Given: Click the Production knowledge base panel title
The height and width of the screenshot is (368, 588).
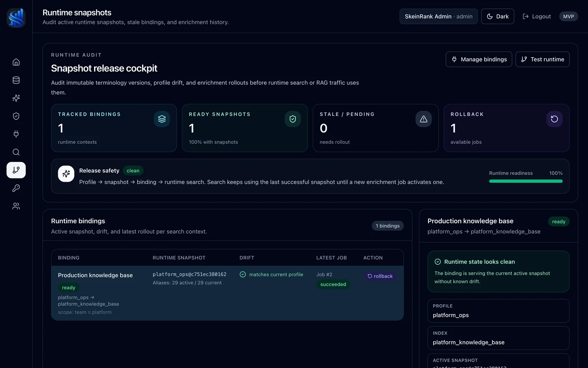Looking at the screenshot, I should [x=470, y=221].
